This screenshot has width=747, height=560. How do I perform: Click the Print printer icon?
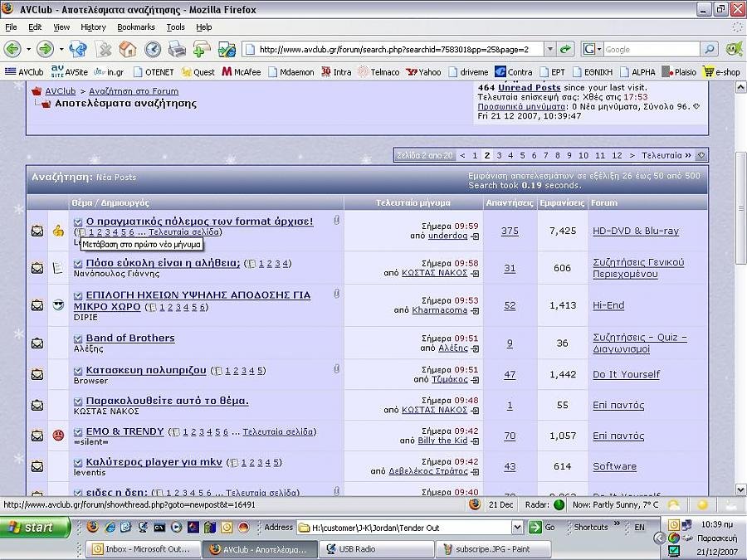click(178, 49)
